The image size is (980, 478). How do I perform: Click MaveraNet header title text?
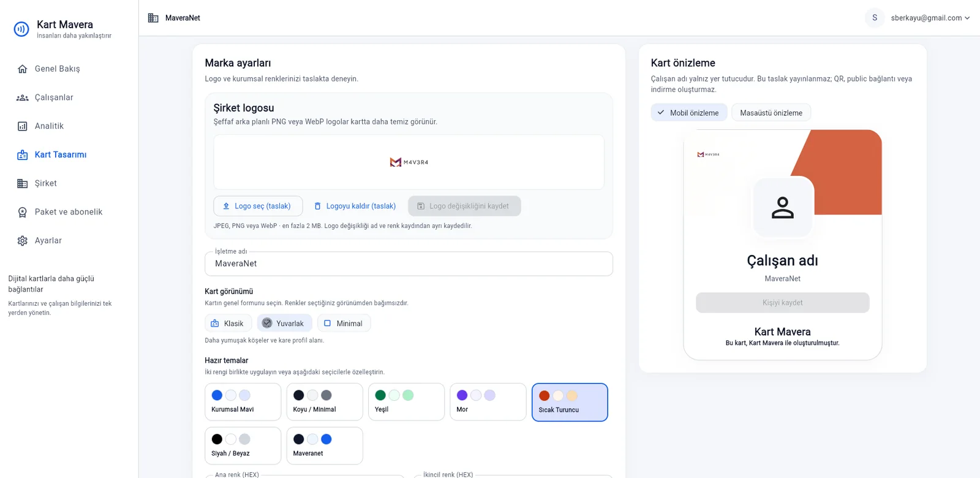click(183, 18)
